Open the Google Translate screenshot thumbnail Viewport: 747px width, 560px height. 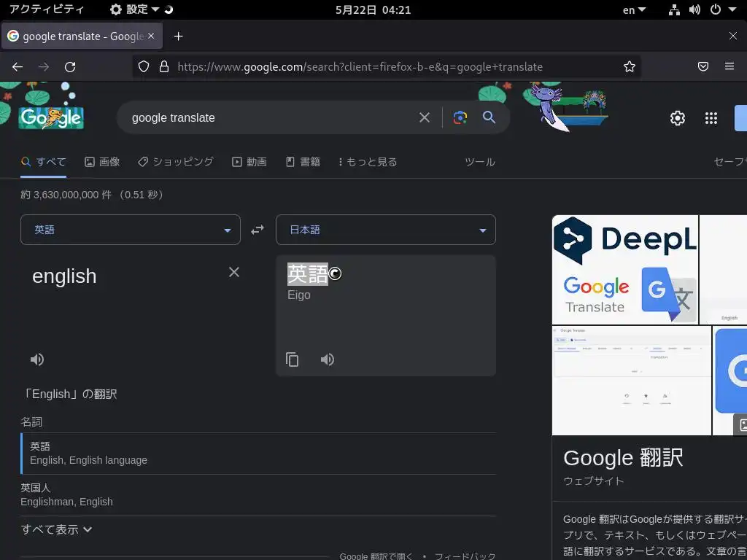(631, 381)
